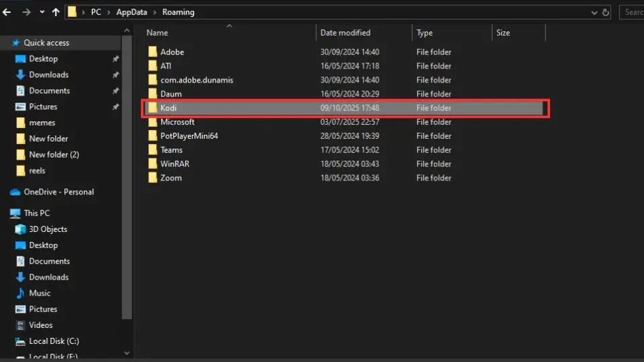644x362 pixels.
Task: Click the PC breadcrumb segment
Action: click(96, 12)
